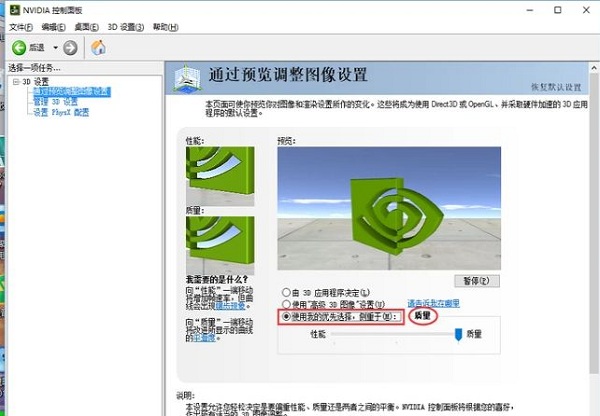Viewport: 600px width, 416px height.
Task: Click NVIDIA logo icon in title bar
Action: tap(15, 10)
